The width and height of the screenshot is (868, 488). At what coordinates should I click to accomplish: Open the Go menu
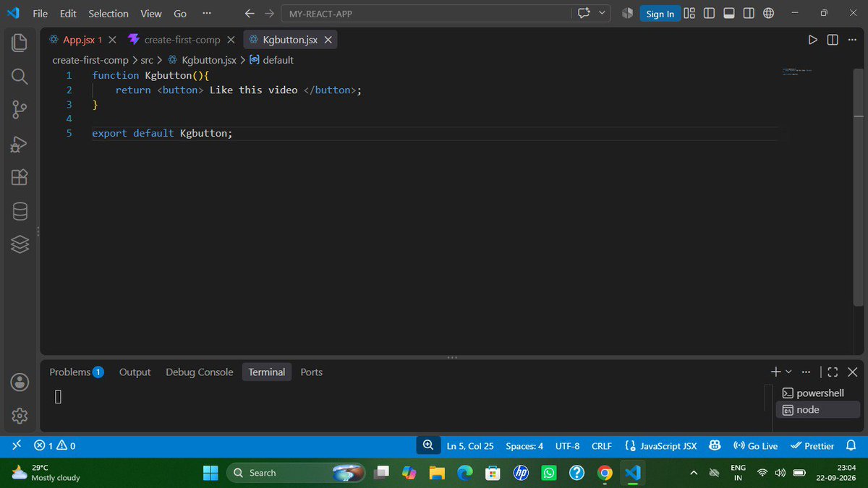click(x=180, y=13)
